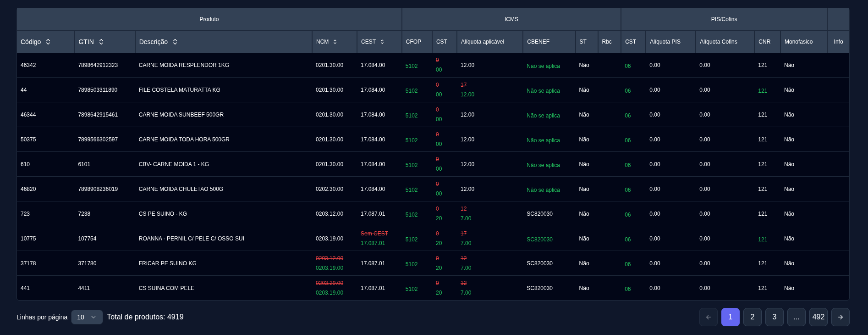Toggle sorting on the CEST column icon
Screen dimensions: 868x335
coord(382,42)
